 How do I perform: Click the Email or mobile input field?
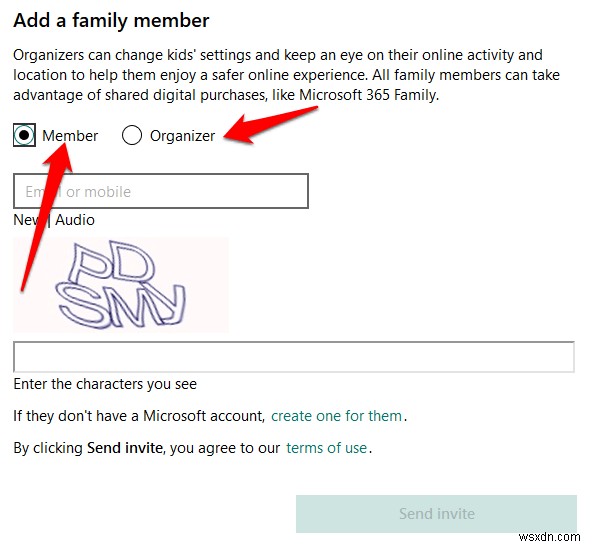pyautogui.click(x=161, y=191)
